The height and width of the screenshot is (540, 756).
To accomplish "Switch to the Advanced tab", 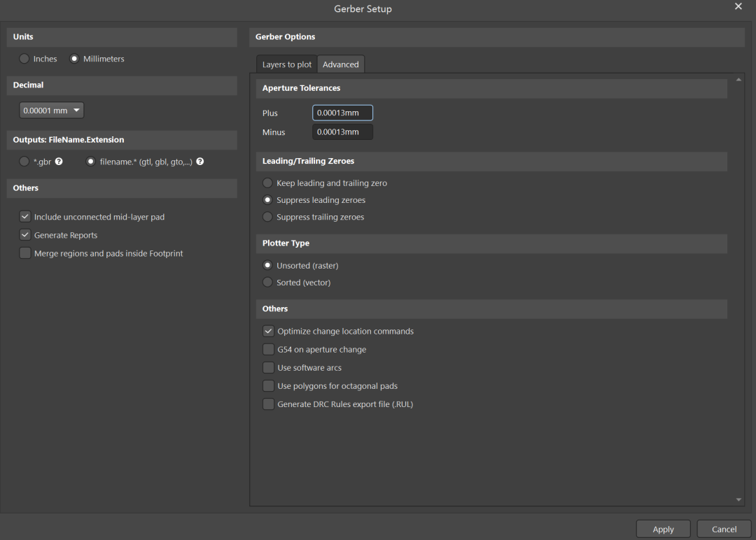I will pos(341,64).
